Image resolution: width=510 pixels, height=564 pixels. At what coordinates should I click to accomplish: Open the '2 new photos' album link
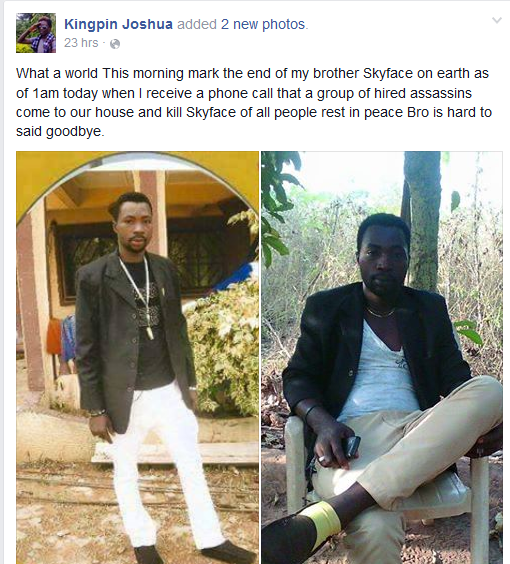[x=263, y=24]
